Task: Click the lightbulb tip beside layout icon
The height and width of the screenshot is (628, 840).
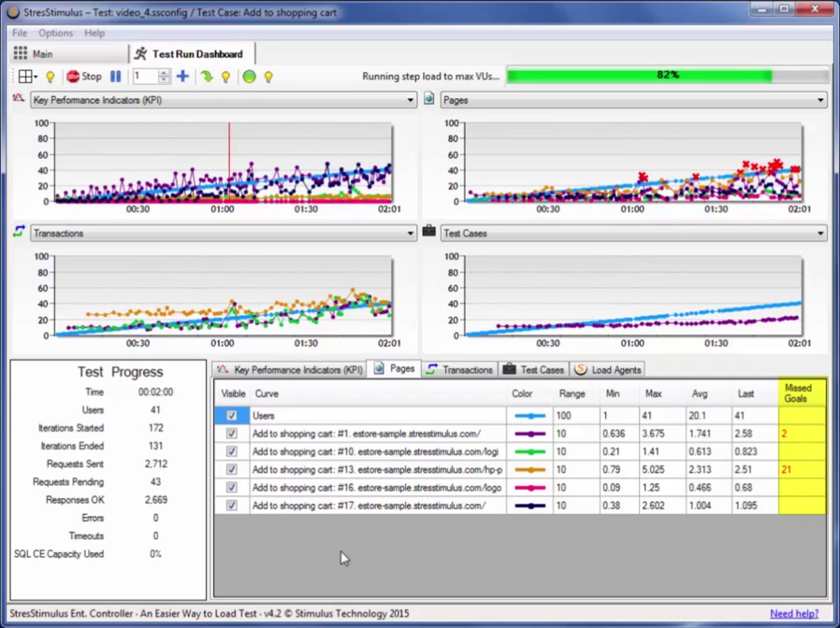Action: pyautogui.click(x=50, y=77)
